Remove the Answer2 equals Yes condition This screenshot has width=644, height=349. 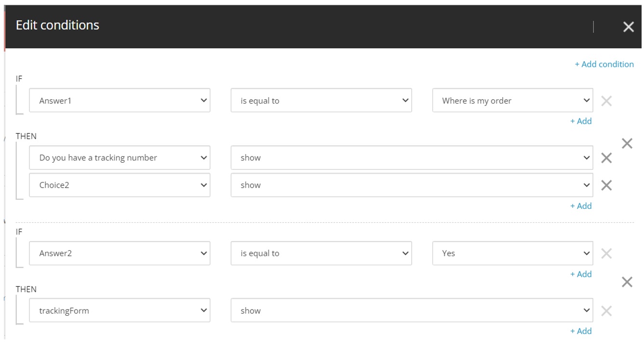[x=607, y=253]
